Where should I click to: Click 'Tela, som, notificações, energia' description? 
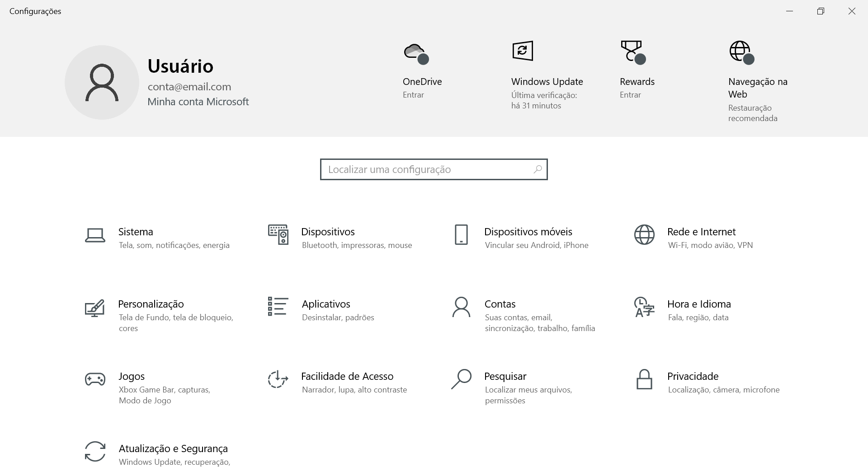tap(174, 245)
